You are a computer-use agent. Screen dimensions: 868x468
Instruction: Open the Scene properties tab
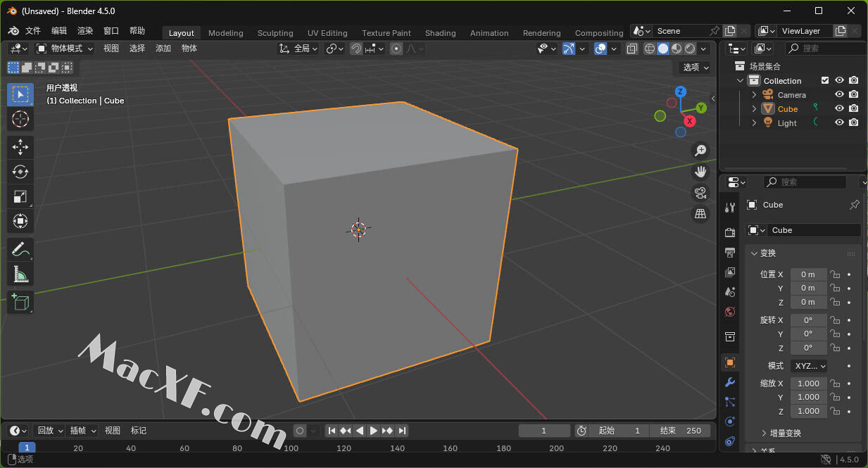click(x=730, y=291)
